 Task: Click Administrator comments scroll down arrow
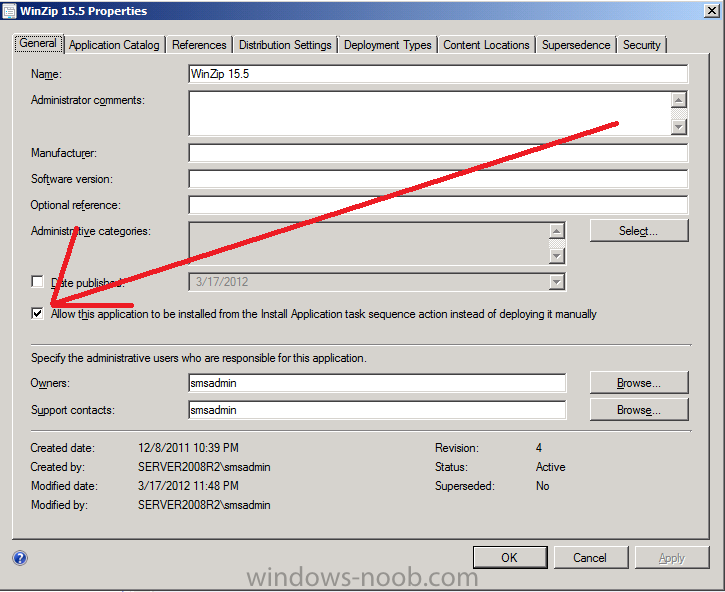pyautogui.click(x=678, y=126)
